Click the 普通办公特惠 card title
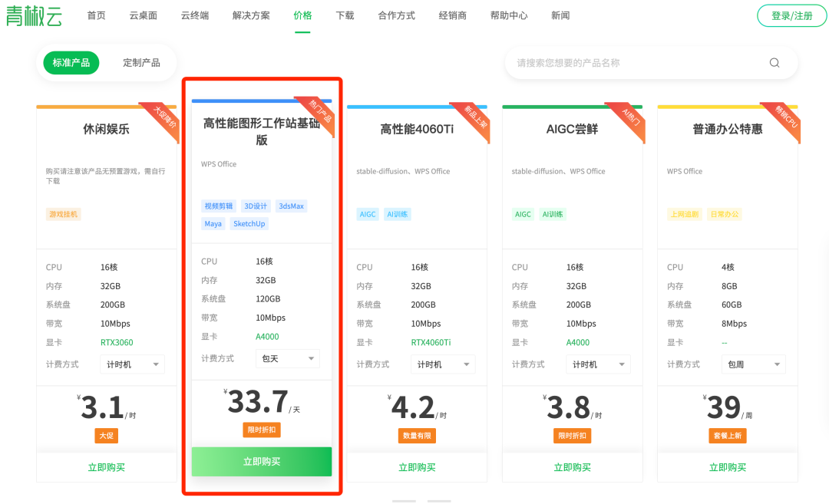The height and width of the screenshot is (504, 829). [728, 129]
